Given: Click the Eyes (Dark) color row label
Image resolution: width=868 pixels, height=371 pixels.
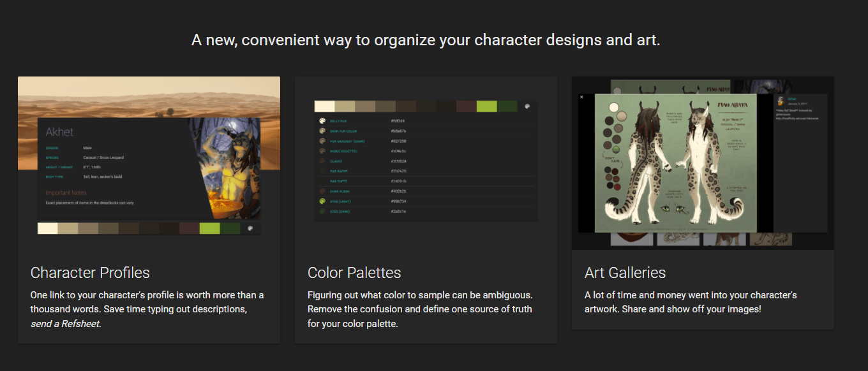Looking at the screenshot, I should pos(339,211).
